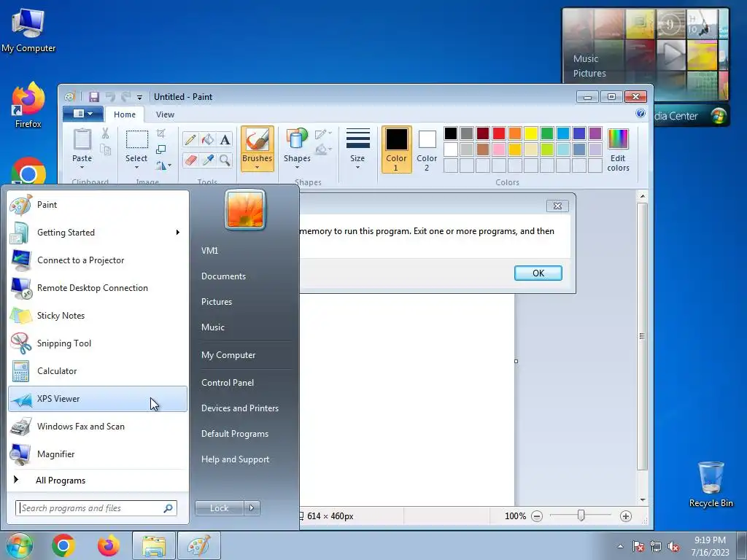Launch XPS Viewer from Start menu
This screenshot has height=560, width=747.
pyautogui.click(x=98, y=399)
